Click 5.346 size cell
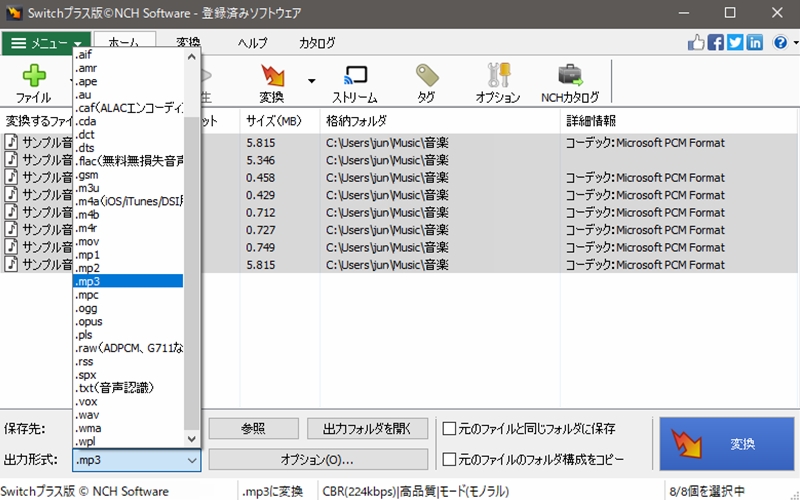 click(x=261, y=160)
